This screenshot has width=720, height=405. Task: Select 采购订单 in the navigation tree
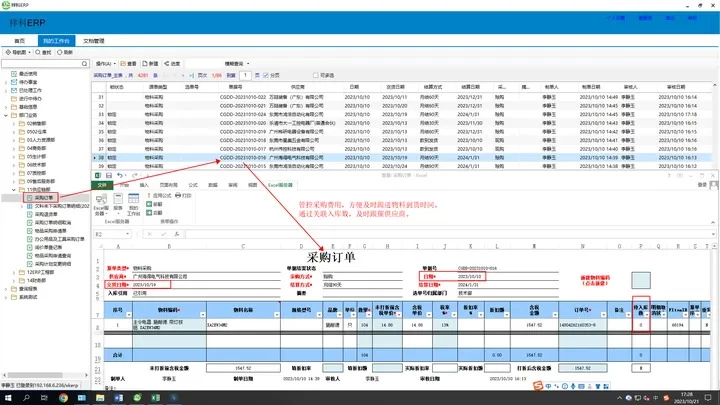(x=44, y=198)
